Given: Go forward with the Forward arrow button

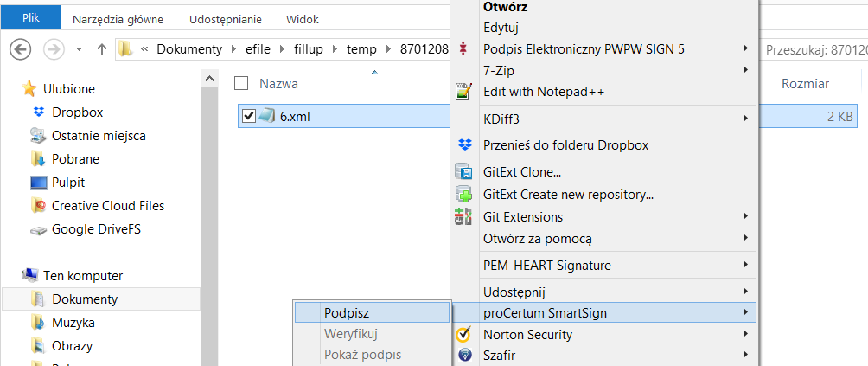Looking at the screenshot, I should [x=54, y=49].
